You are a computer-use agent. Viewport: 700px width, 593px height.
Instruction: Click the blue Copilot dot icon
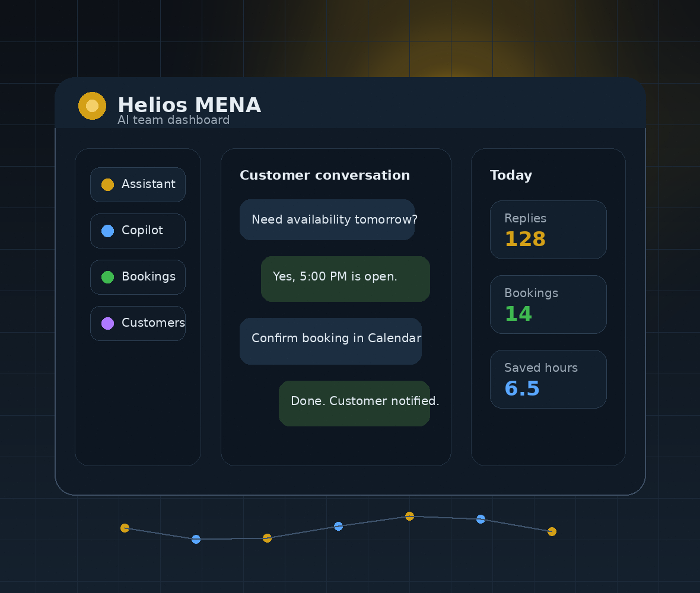pyautogui.click(x=107, y=231)
